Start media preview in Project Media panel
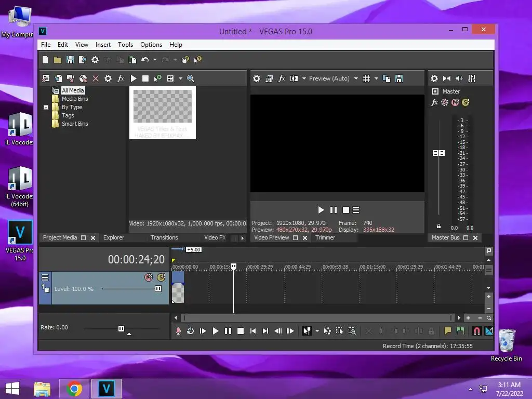This screenshot has height=399, width=532. 134,79
